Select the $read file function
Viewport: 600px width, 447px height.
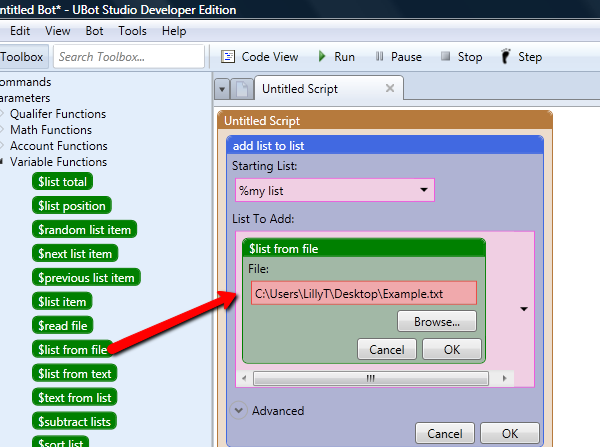tap(62, 325)
